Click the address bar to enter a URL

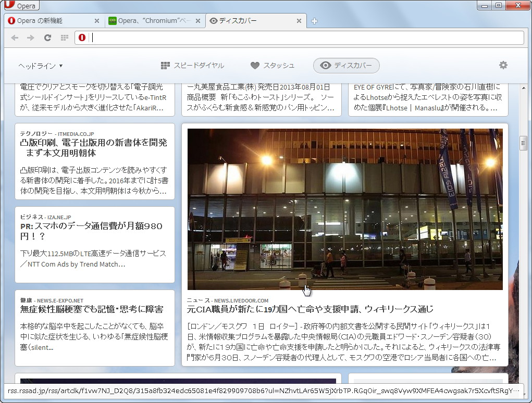click(261, 37)
